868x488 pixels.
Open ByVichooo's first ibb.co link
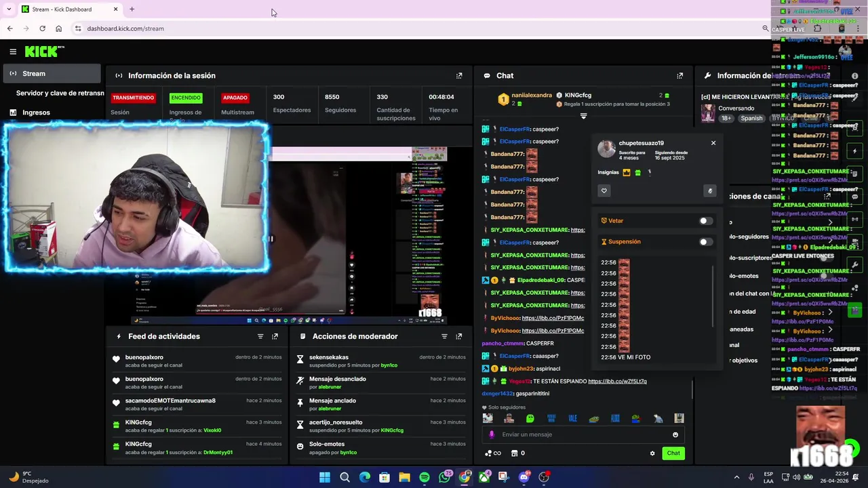(553, 318)
